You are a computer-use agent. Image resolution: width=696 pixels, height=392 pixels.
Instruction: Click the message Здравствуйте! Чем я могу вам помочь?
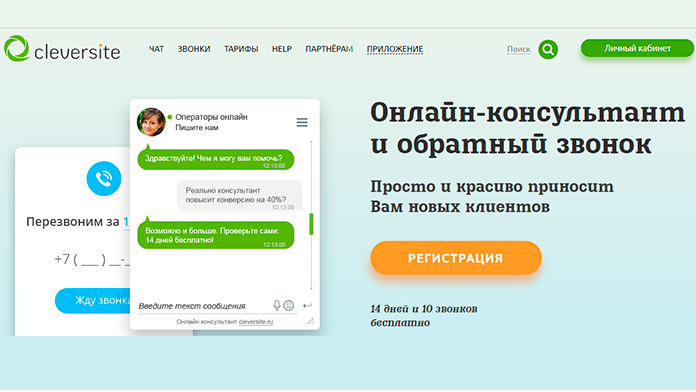(216, 160)
